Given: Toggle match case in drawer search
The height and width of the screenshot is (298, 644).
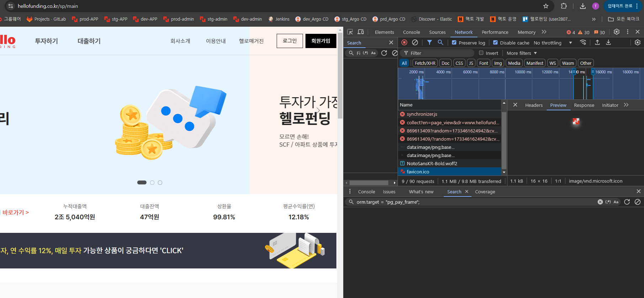Looking at the screenshot, I should 616,202.
